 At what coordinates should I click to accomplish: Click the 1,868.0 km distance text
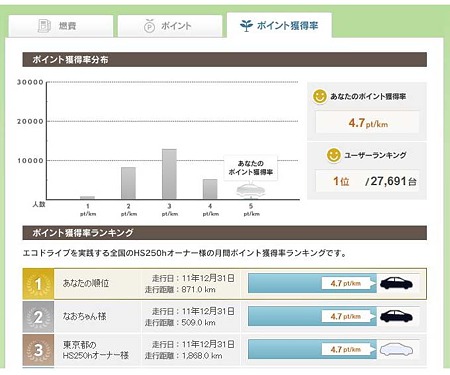pos(202,355)
